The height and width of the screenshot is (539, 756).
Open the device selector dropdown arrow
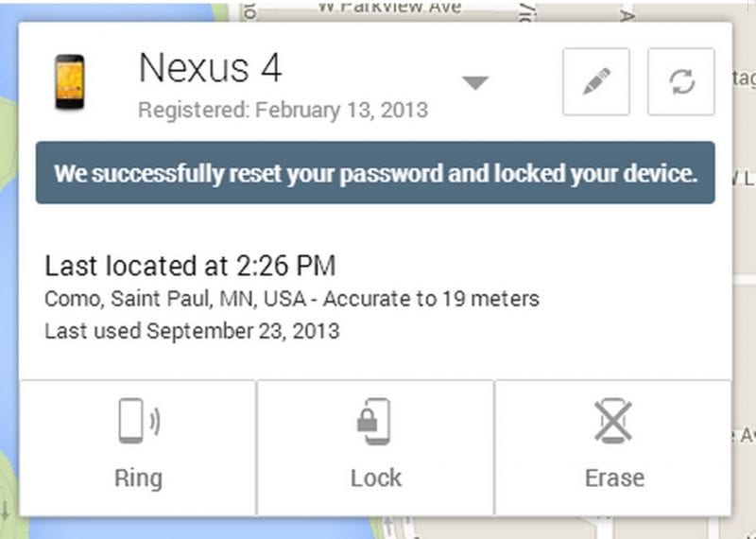click(474, 82)
